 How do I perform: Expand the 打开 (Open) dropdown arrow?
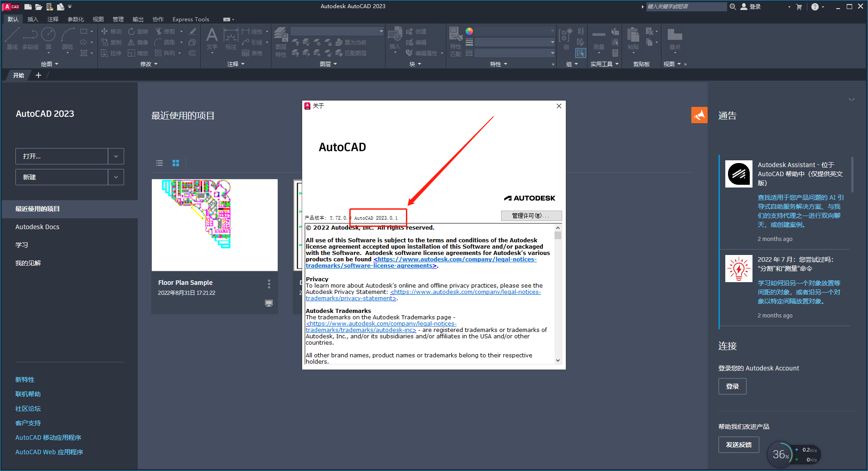(x=116, y=156)
